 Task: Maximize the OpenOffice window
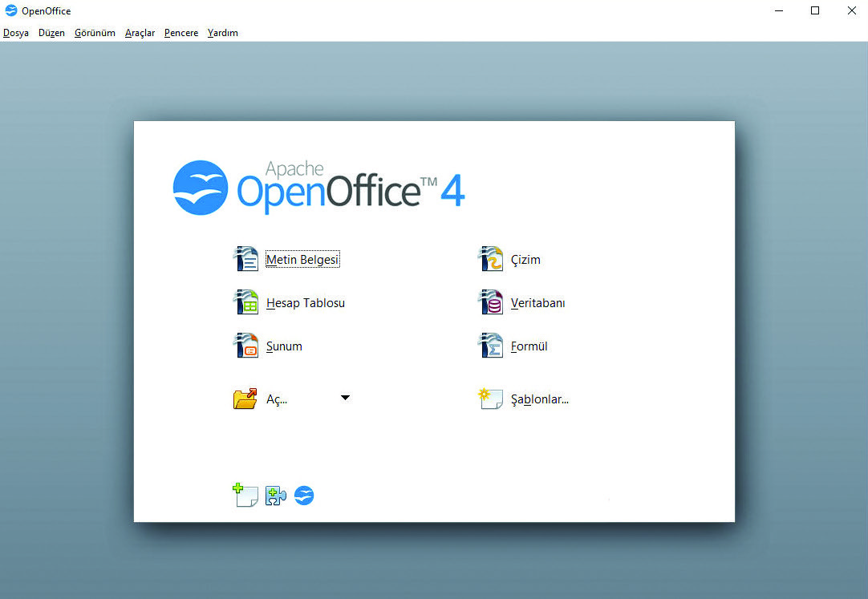pos(815,10)
